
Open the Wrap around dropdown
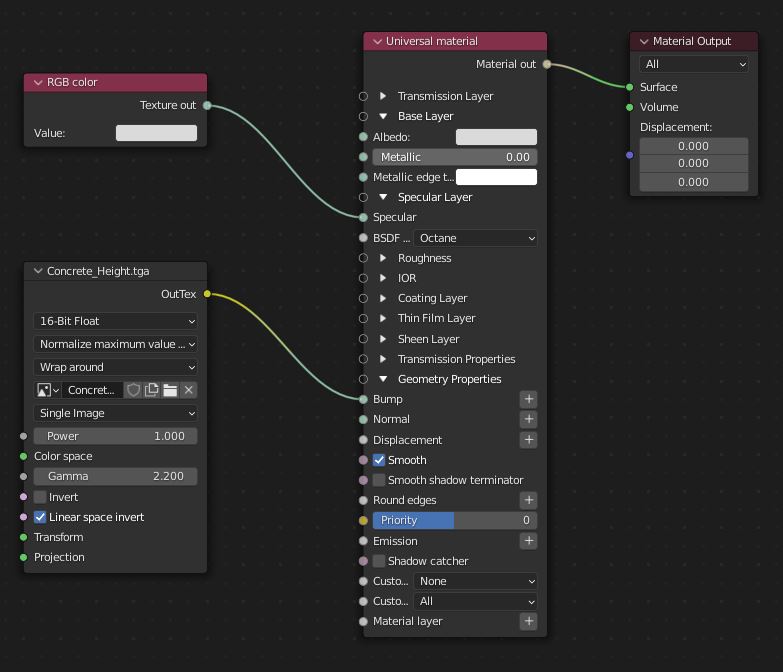tap(115, 367)
